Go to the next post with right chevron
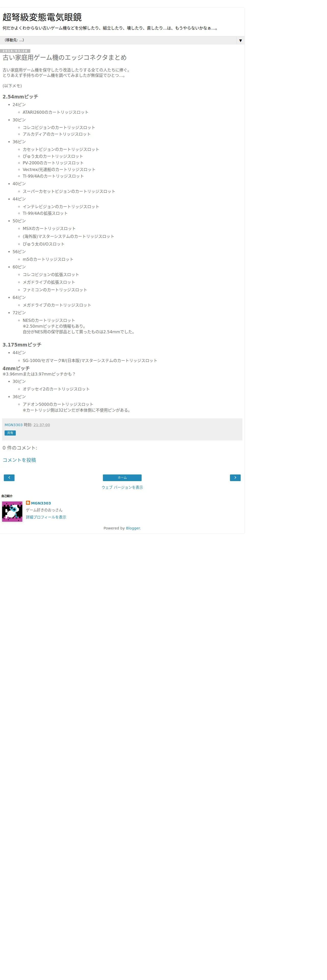 coord(235,478)
